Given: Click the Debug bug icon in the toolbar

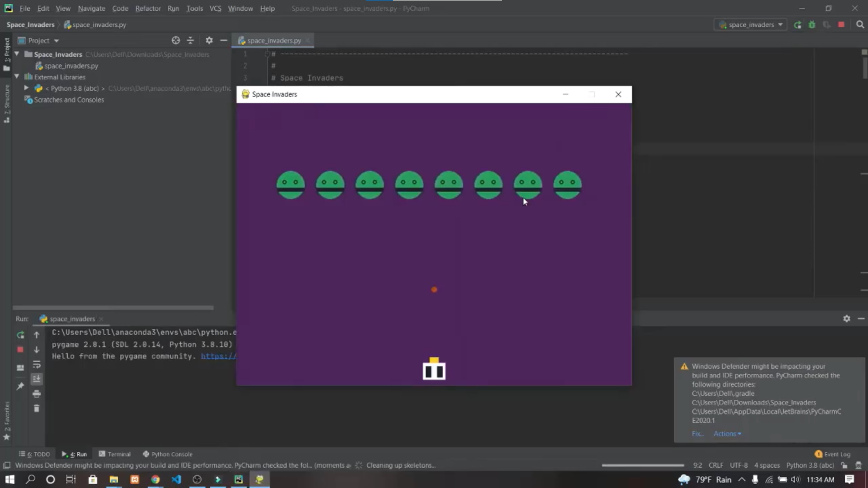Looking at the screenshot, I should point(812,25).
